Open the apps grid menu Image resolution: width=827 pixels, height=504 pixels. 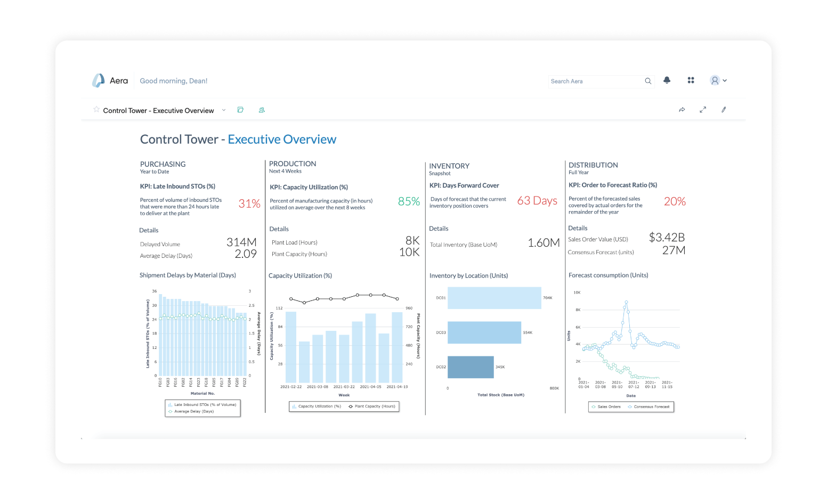(x=691, y=80)
